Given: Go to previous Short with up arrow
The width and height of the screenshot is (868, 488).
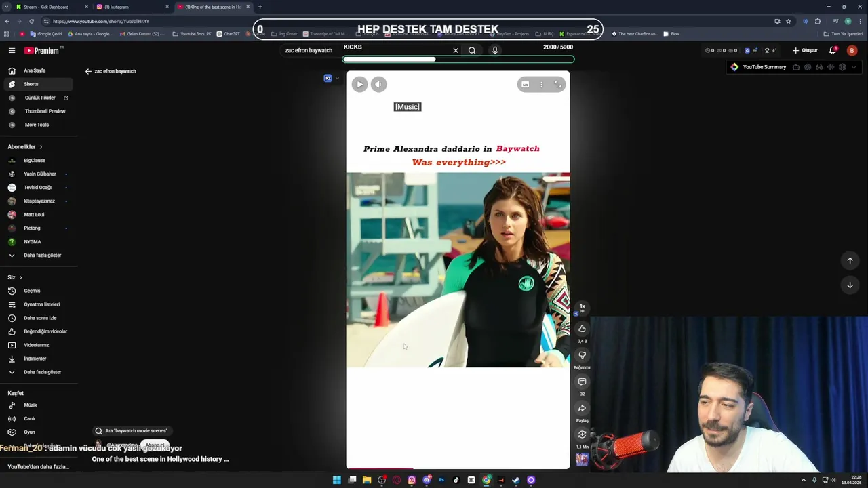Looking at the screenshot, I should pyautogui.click(x=850, y=261).
